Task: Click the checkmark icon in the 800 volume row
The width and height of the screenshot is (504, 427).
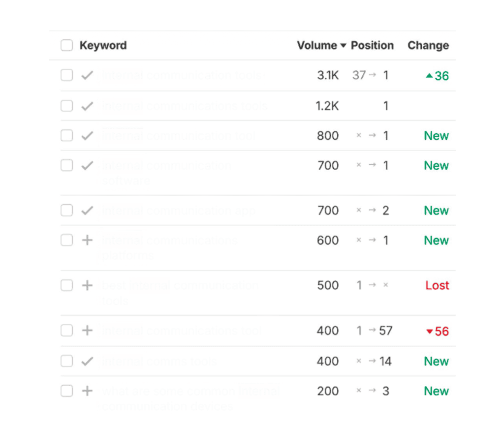Action: 87,136
